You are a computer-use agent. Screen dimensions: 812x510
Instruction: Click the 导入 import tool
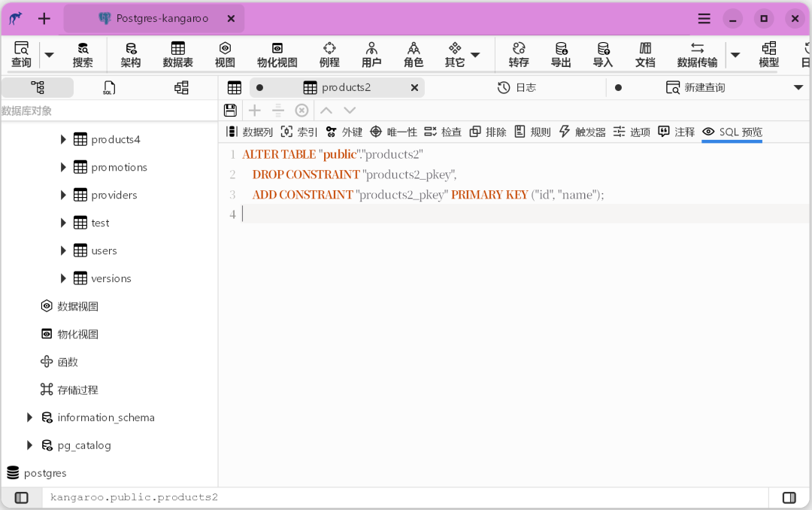(x=603, y=54)
